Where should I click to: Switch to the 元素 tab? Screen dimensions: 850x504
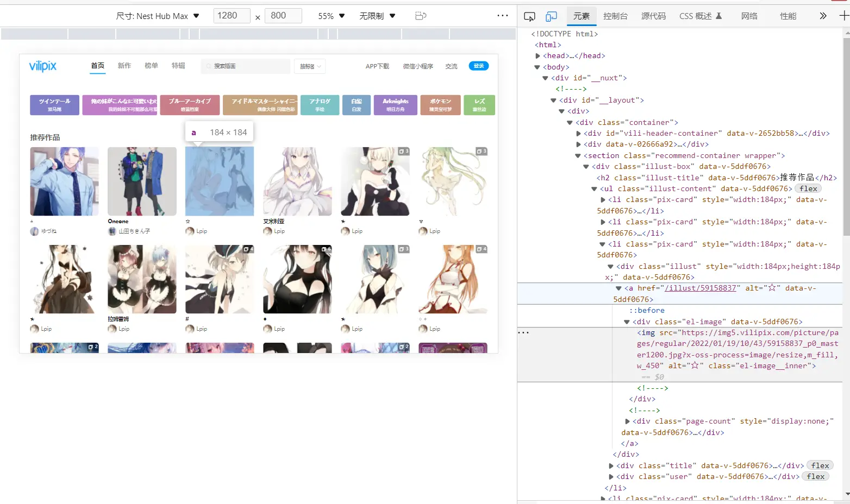[582, 16]
